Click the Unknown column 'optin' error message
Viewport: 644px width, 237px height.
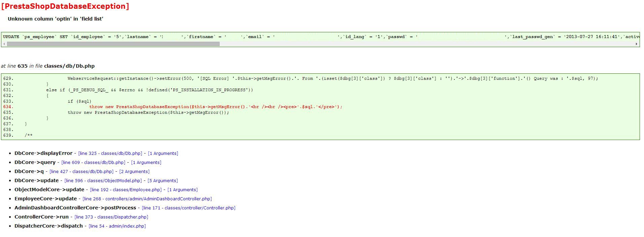(56, 19)
